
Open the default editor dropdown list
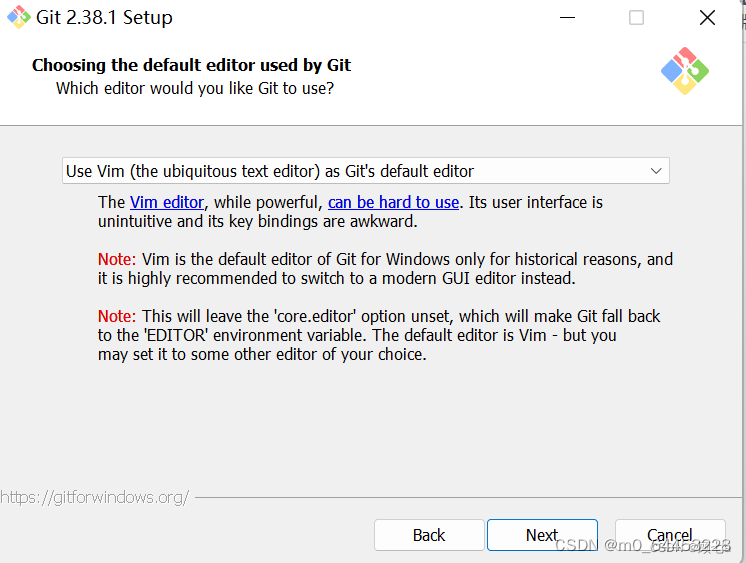click(x=365, y=171)
